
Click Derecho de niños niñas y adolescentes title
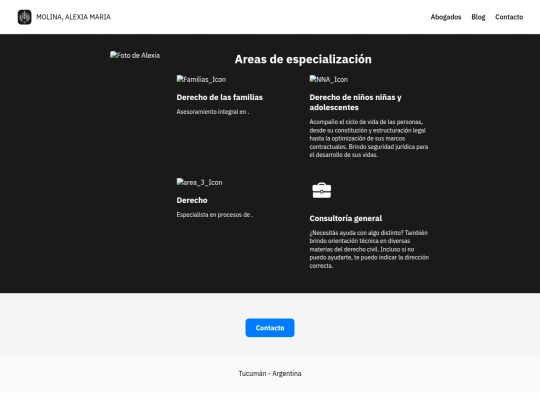355,102
